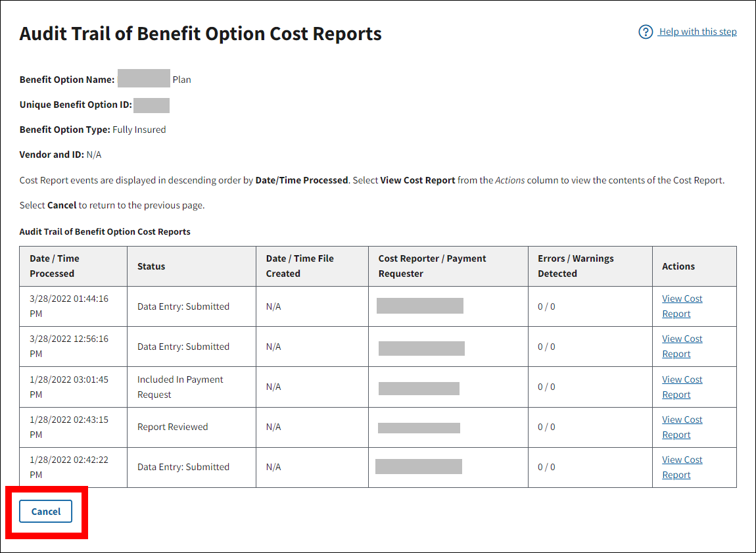The height and width of the screenshot is (553, 756).
Task: Click the page title 'Audit Trail of Benefit Option Cost Reports'
Action: coord(201,34)
